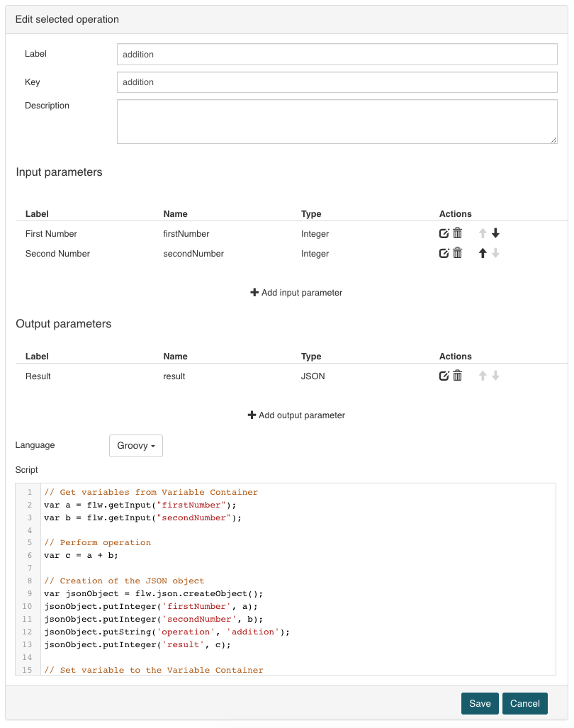574x728 pixels.
Task: Expand Add output parameter option
Action: [296, 415]
